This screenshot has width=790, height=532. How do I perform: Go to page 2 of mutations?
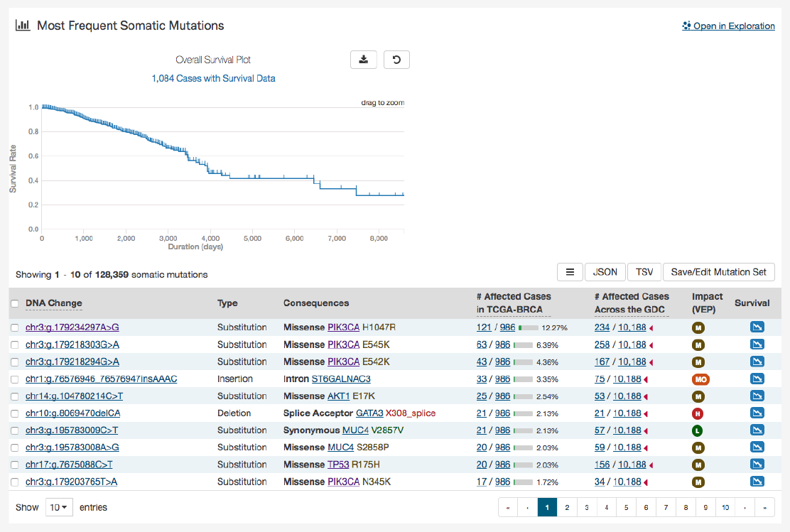(567, 507)
